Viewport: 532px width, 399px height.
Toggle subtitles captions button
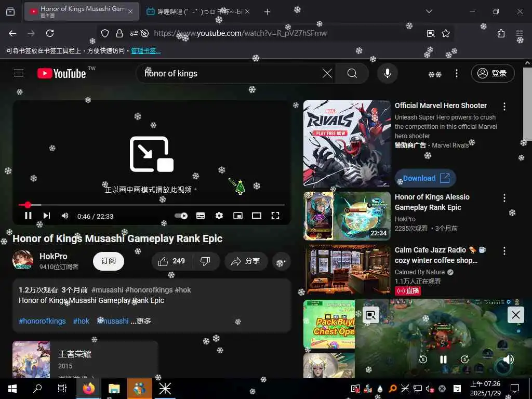tap(201, 216)
